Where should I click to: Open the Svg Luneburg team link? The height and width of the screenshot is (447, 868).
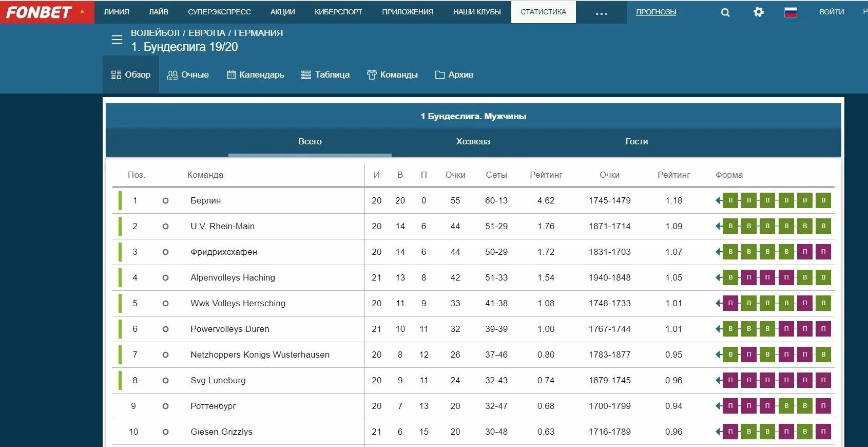coord(218,380)
